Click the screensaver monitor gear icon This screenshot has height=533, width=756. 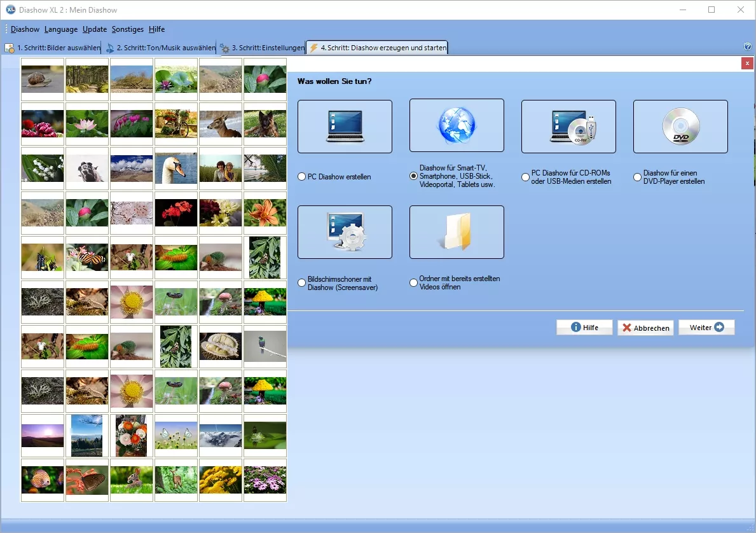pos(345,232)
